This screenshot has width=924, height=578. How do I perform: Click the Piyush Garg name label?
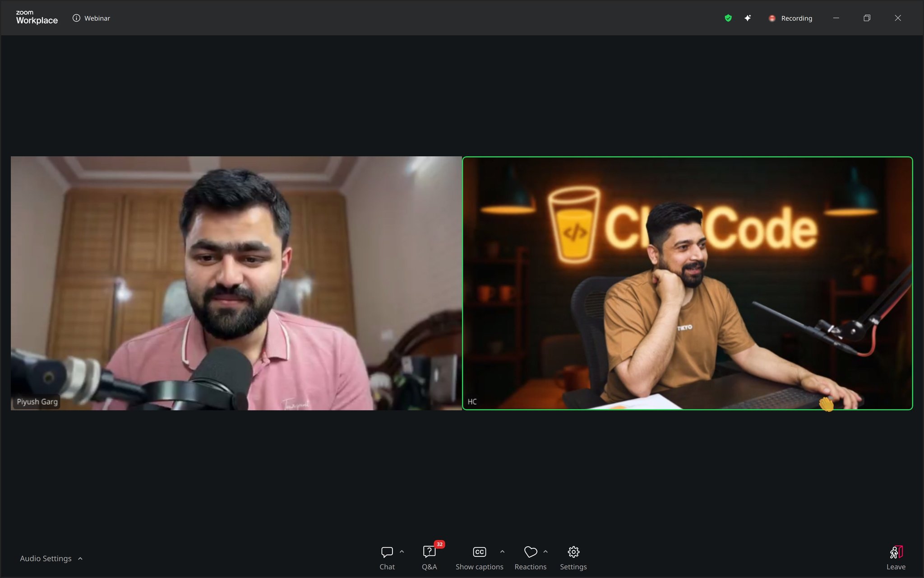click(x=37, y=401)
